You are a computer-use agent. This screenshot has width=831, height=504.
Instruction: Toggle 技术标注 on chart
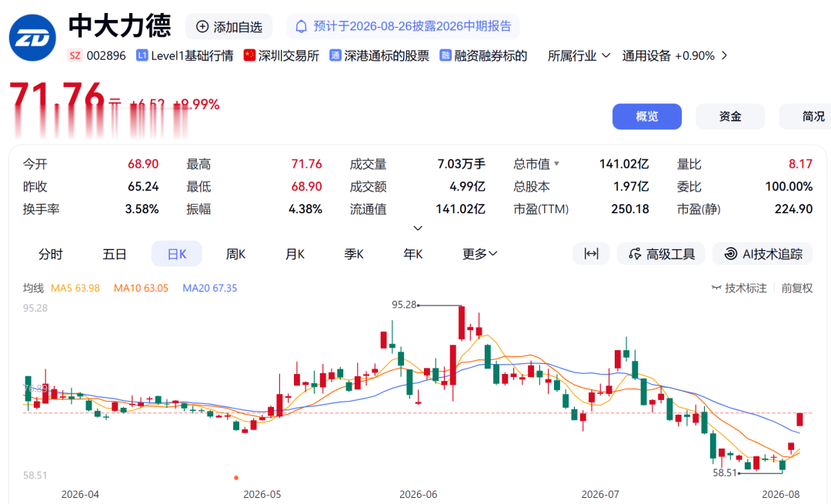click(x=739, y=289)
